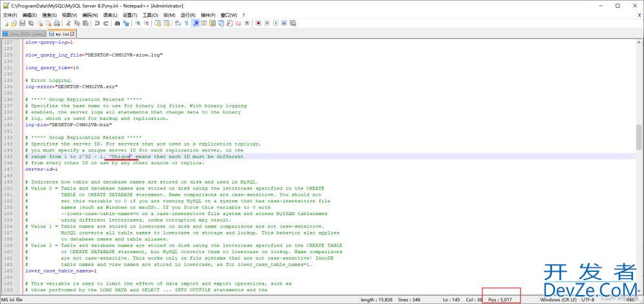
Task: Click the "# Error Logging." comment line
Action: pyautogui.click(x=48, y=80)
